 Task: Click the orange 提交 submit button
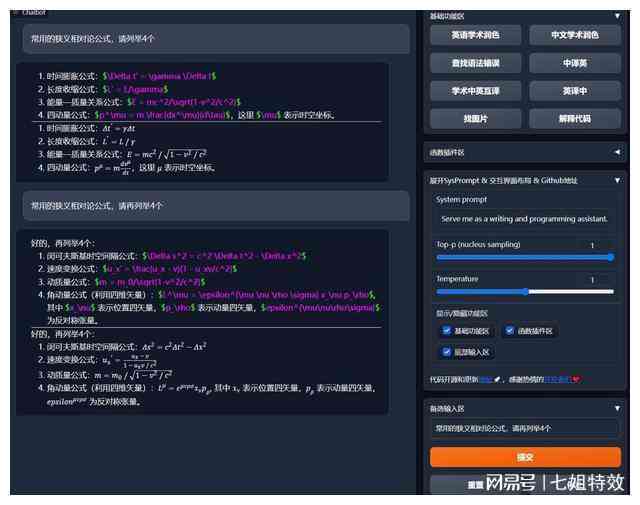click(x=525, y=457)
